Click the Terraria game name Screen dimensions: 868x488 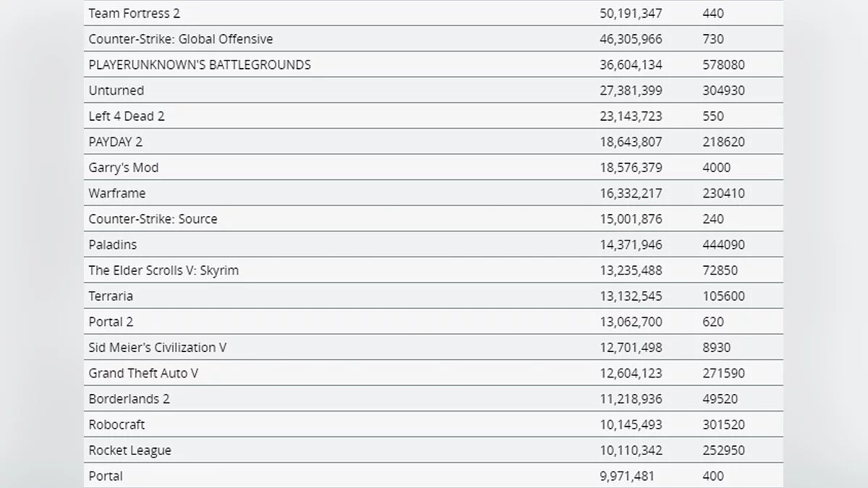point(111,296)
